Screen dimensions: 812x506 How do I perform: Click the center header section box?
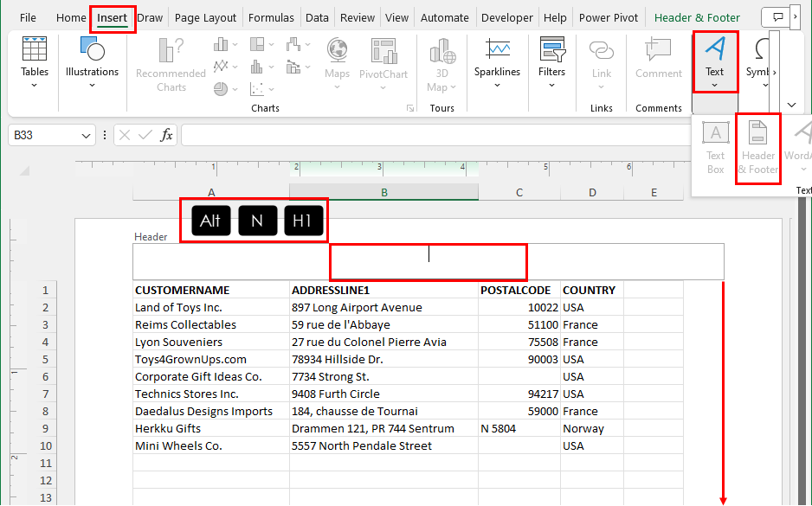coord(429,262)
